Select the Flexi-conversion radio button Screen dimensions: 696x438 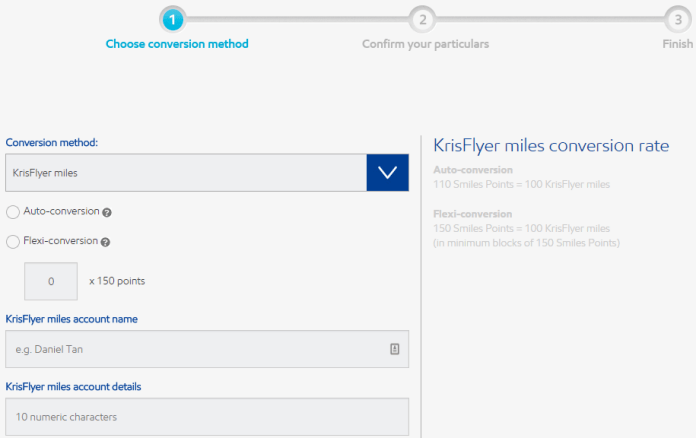(x=13, y=242)
